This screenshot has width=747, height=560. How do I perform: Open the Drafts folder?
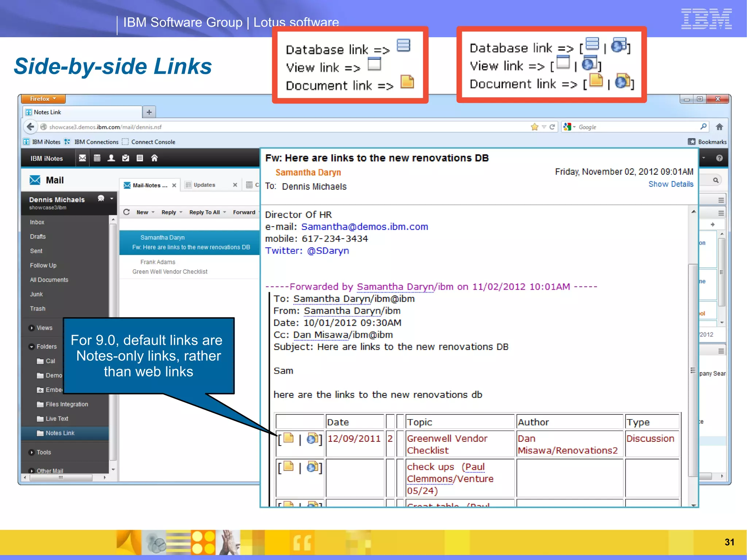click(38, 237)
